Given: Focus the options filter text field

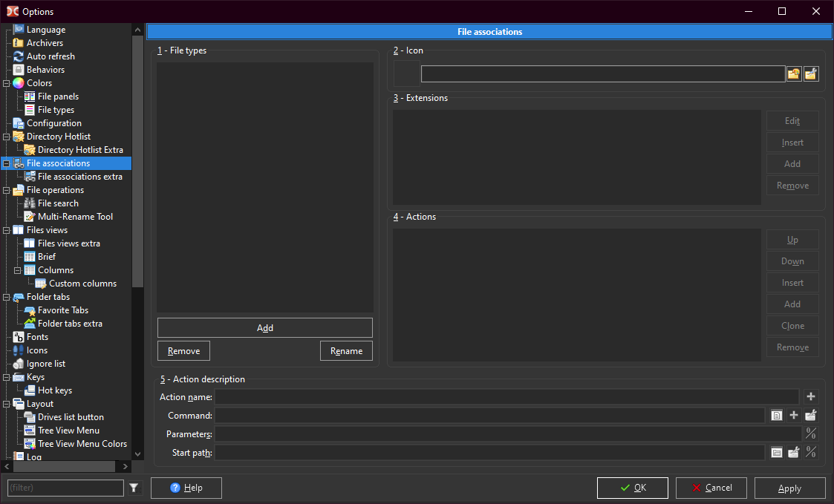Looking at the screenshot, I should pos(65,488).
